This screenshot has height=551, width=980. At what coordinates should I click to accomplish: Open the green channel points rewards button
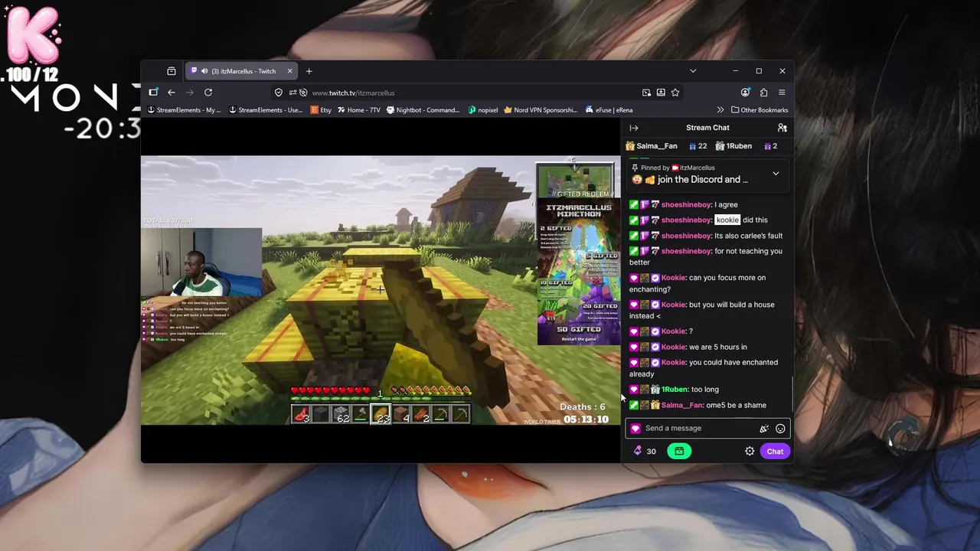pos(679,452)
